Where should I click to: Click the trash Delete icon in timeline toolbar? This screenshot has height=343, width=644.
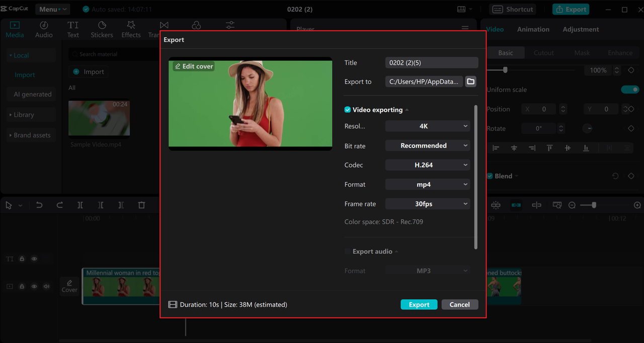141,205
